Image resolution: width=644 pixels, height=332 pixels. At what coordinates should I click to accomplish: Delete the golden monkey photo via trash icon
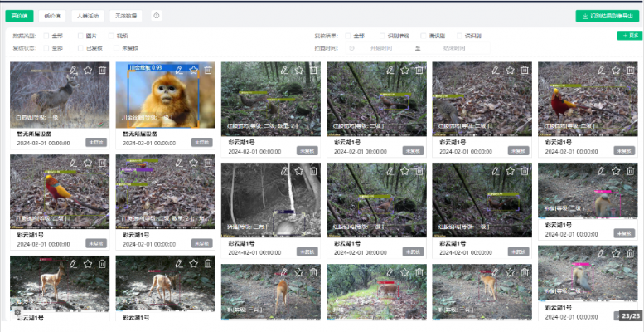click(x=207, y=71)
